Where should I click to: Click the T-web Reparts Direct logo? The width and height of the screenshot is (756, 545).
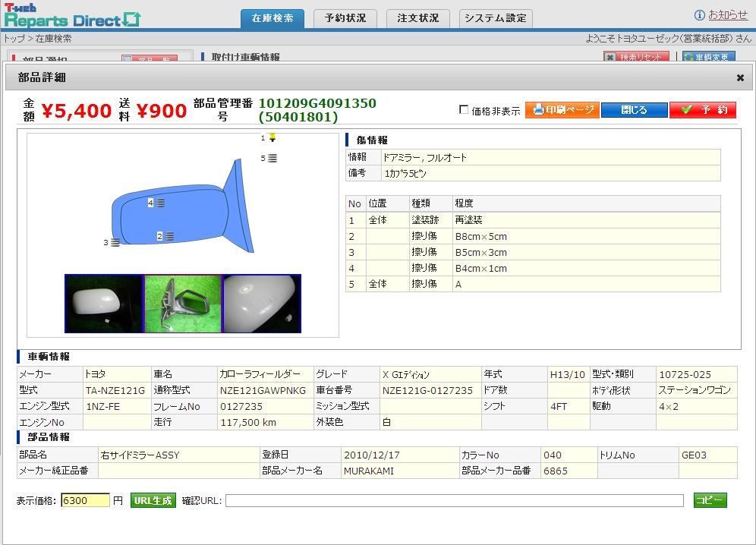72,15
